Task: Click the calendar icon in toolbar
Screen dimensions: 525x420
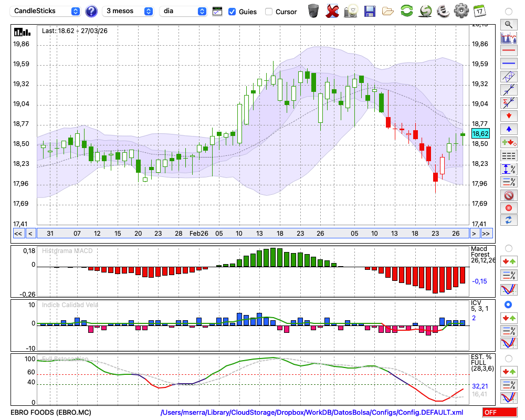Action: [479, 10]
